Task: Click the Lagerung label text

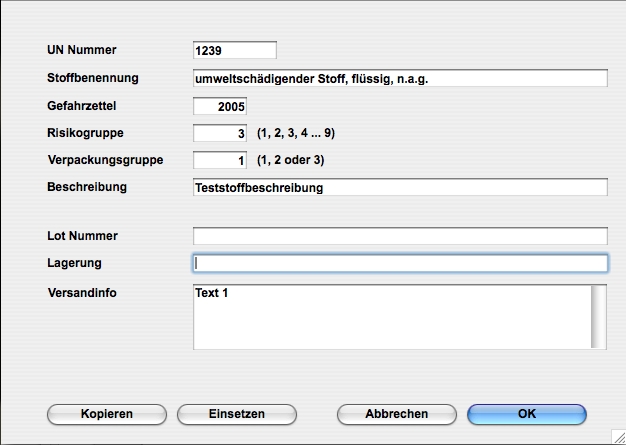Action: (75, 262)
